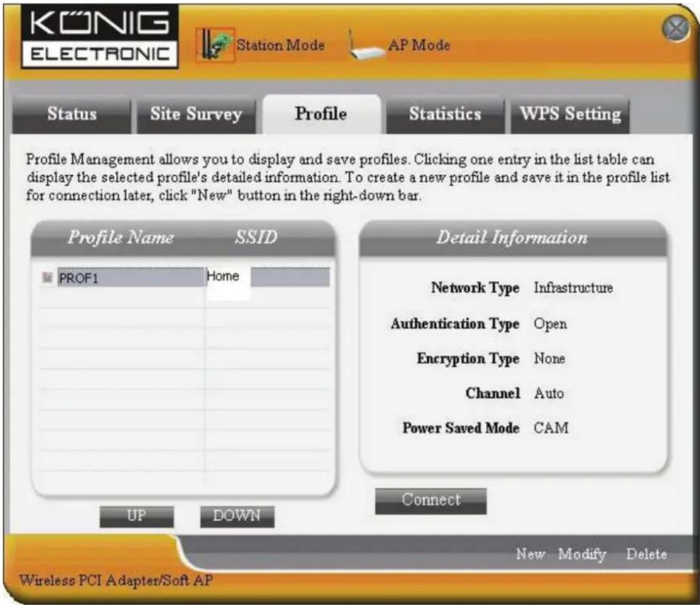Image resolution: width=700 pixels, height=605 pixels.
Task: Click the König Electronic logo
Action: coord(100,37)
